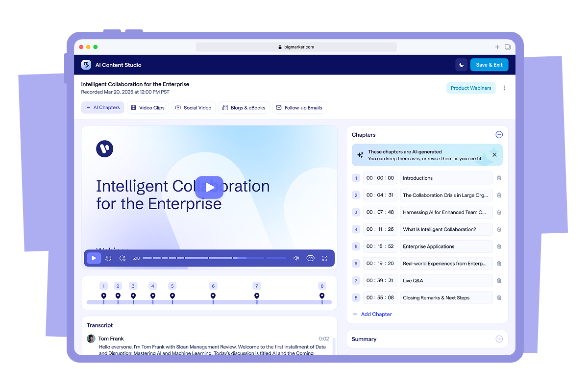This screenshot has height=392, width=588.
Task: Click the Save & Exit button
Action: [x=489, y=65]
